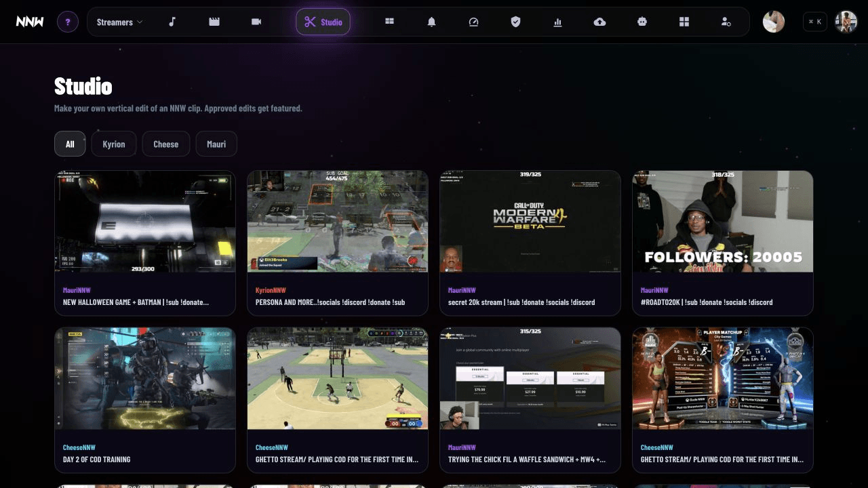Image resolution: width=868 pixels, height=488 pixels.
Task: Open the FOLLOWERS: 20005 clip thumbnail
Action: click(x=723, y=222)
